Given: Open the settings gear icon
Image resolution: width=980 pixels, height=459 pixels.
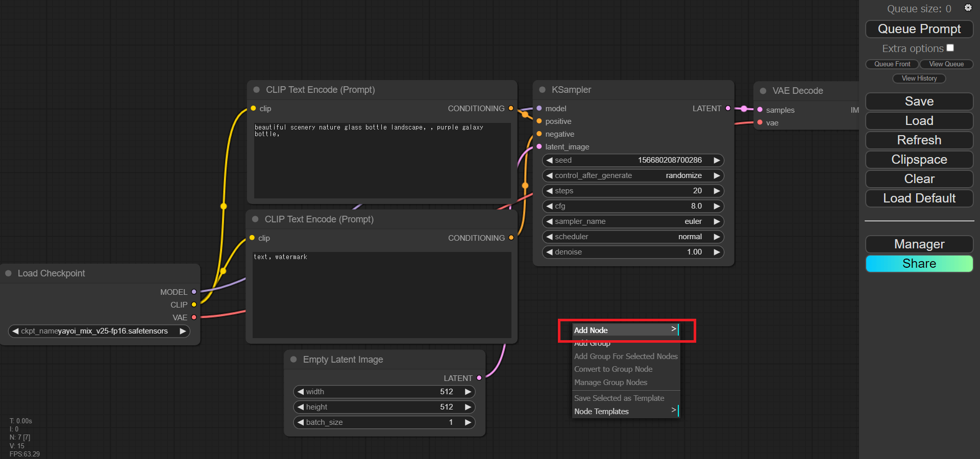Looking at the screenshot, I should pyautogui.click(x=968, y=8).
